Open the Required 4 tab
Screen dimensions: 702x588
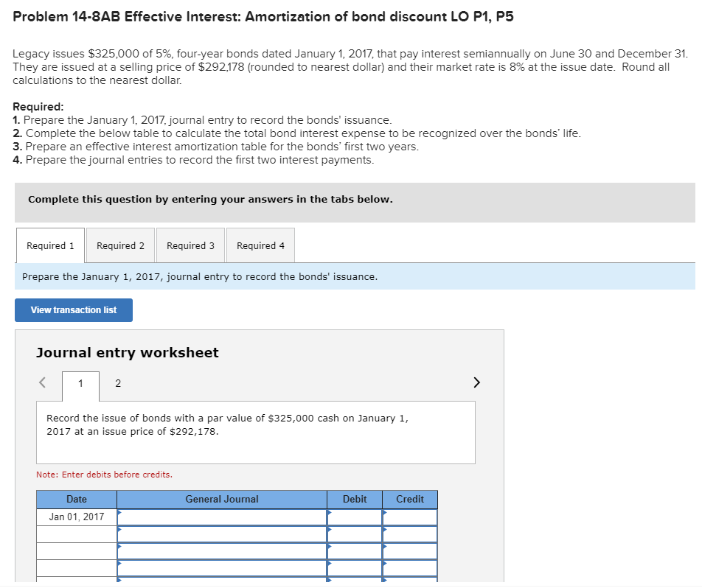pos(260,245)
